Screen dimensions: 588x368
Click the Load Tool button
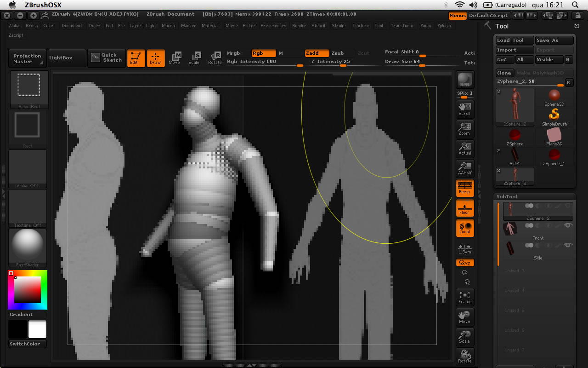tap(514, 40)
